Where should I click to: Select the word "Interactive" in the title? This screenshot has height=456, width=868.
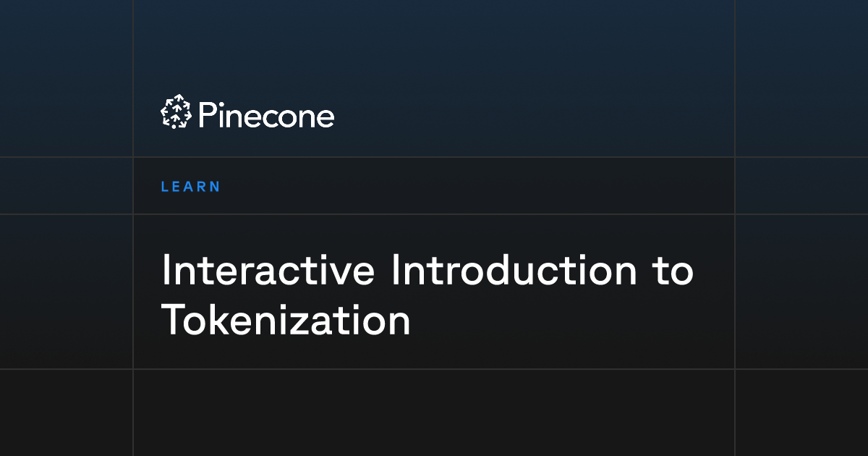tap(268, 271)
